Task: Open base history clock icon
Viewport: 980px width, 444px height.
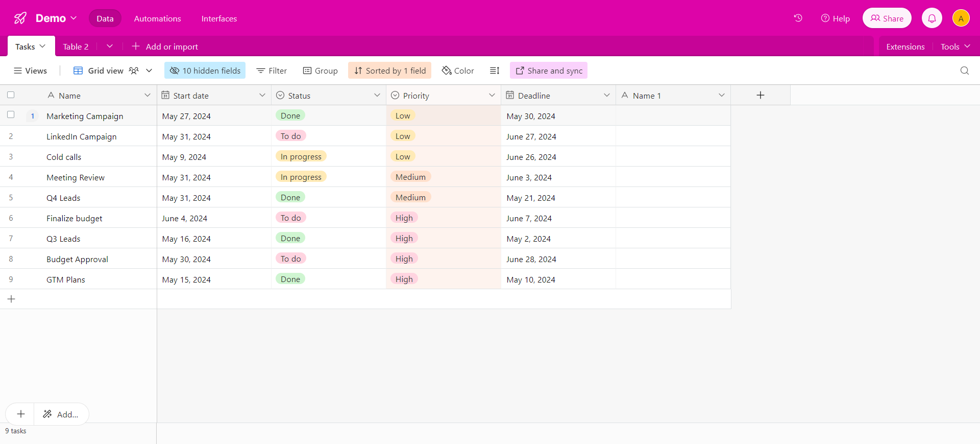Action: point(798,18)
